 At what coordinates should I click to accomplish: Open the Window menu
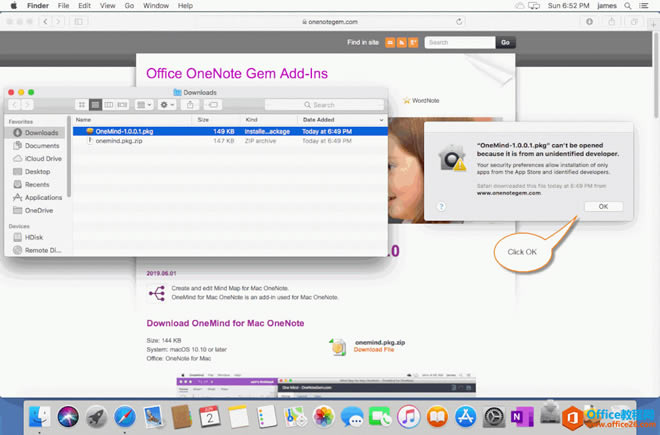coord(156,5)
